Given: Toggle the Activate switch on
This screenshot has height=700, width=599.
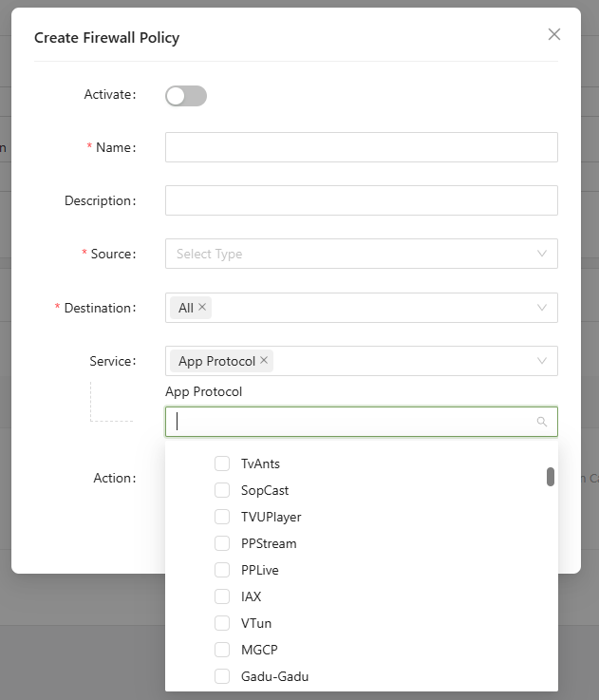Looking at the screenshot, I should (x=186, y=95).
